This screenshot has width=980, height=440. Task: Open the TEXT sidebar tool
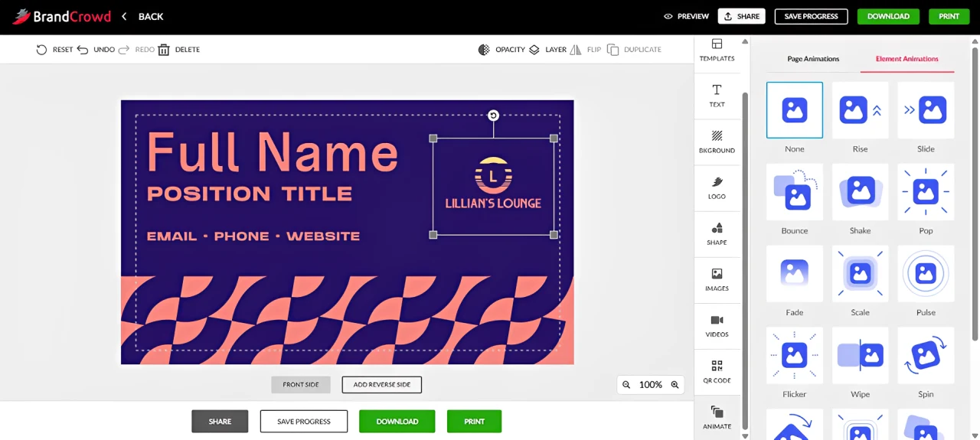pos(717,96)
